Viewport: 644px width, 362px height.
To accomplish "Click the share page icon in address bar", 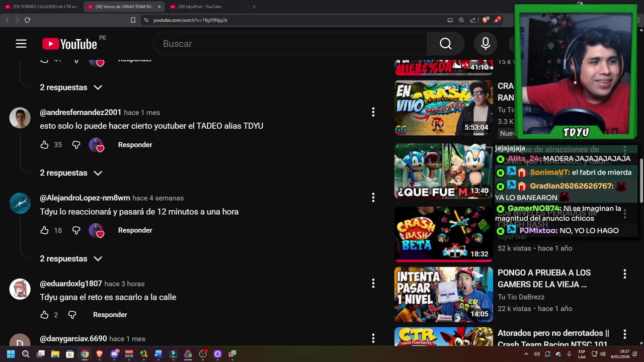I will click(x=473, y=20).
